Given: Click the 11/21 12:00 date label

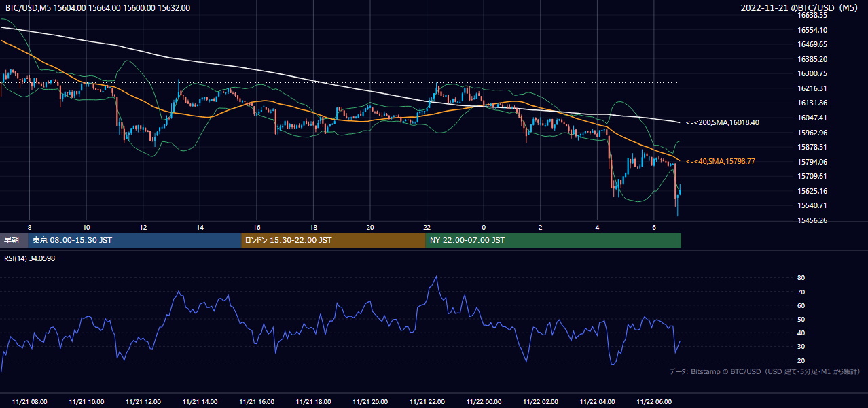Looking at the screenshot, I should click(x=143, y=402).
